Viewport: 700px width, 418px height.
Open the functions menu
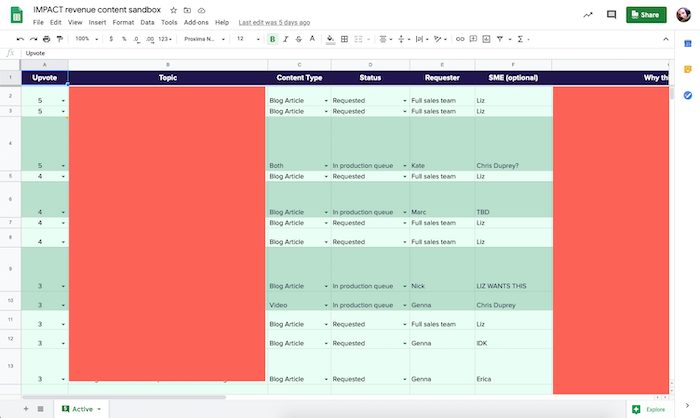click(523, 39)
